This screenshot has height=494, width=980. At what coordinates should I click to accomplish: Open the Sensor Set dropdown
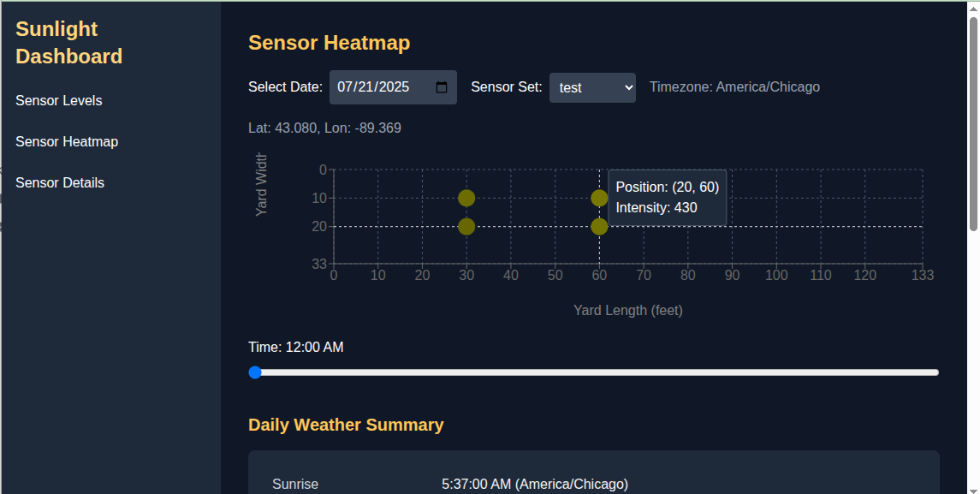tap(592, 87)
